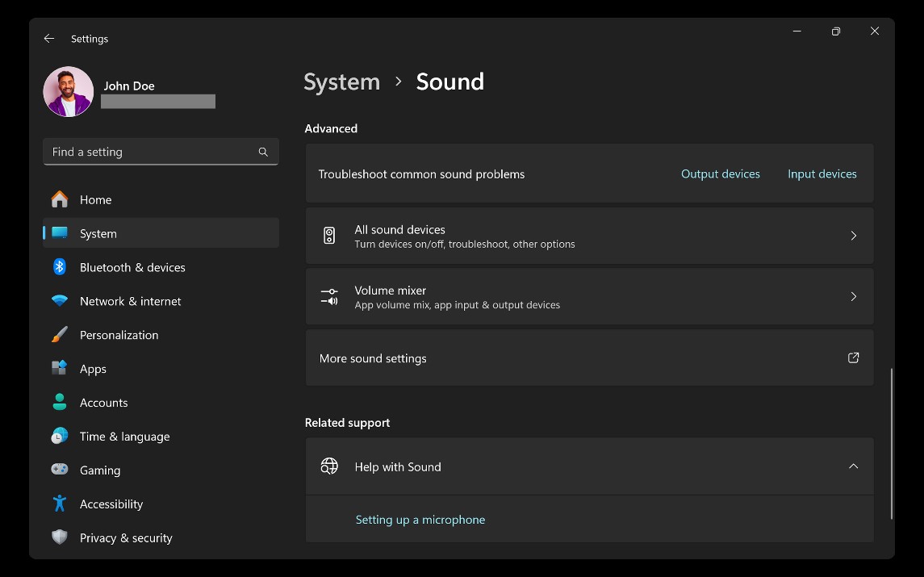Click the Find a setting search box
Image resolution: width=924 pixels, height=577 pixels.
pos(161,152)
